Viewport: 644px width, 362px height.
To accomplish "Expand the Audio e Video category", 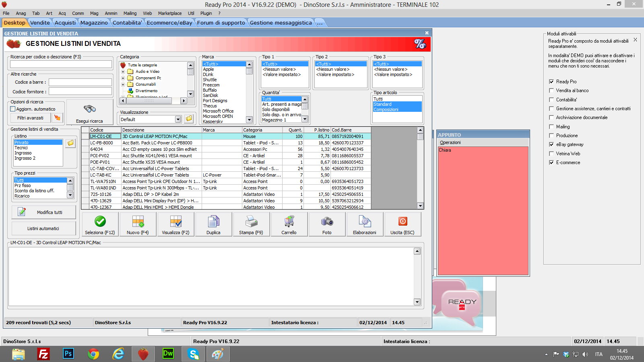I will click(x=123, y=72).
